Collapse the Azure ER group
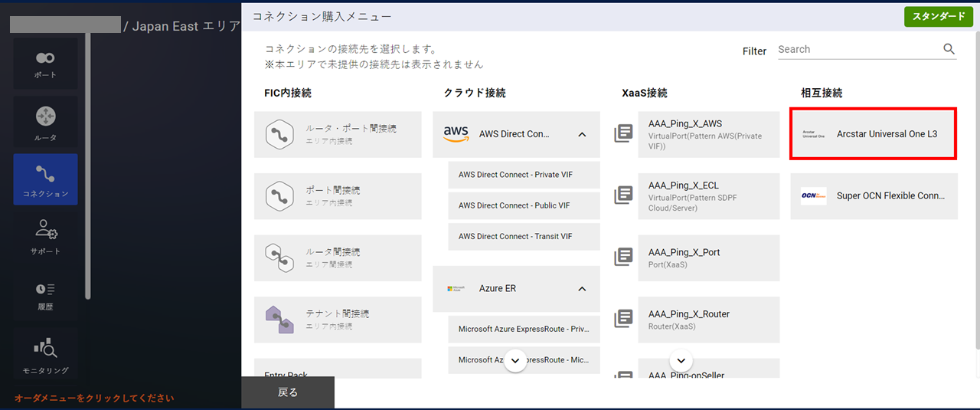The height and width of the screenshot is (410, 980). [582, 289]
